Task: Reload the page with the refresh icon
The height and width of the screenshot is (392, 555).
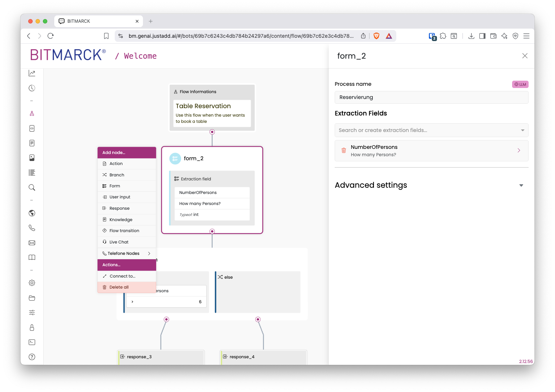Action: (51, 36)
